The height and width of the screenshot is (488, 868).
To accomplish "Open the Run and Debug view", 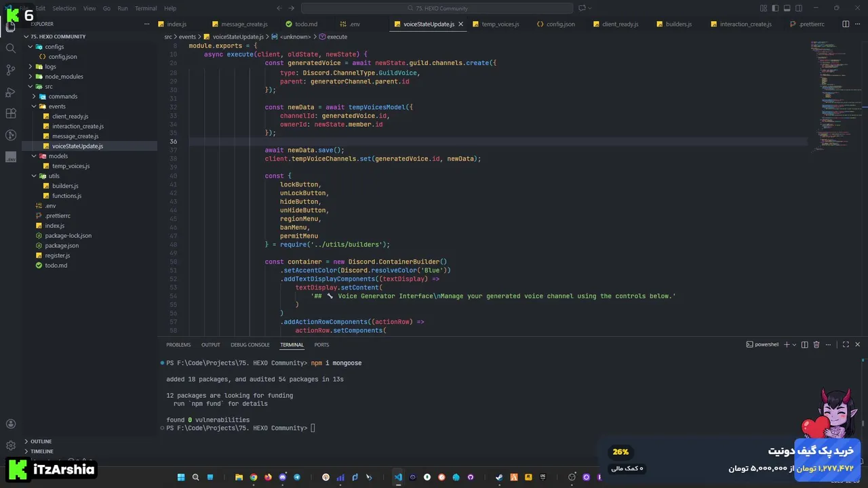I will tap(10, 91).
